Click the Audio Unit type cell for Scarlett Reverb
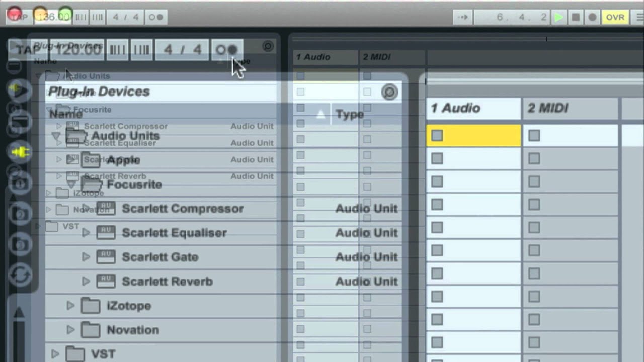The width and height of the screenshot is (644, 362). click(366, 281)
